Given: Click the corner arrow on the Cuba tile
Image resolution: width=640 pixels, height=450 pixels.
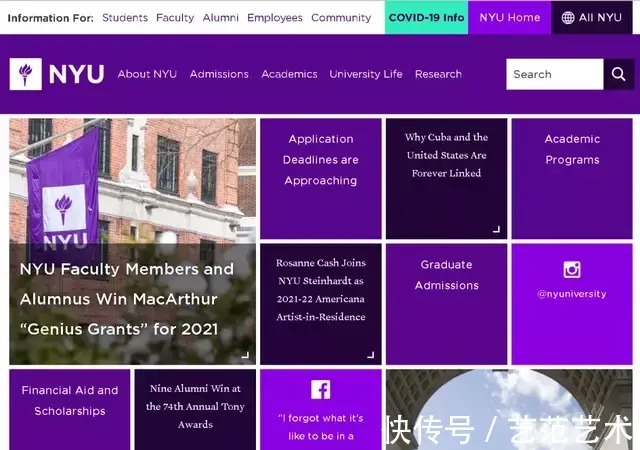Looking at the screenshot, I should [x=496, y=229].
